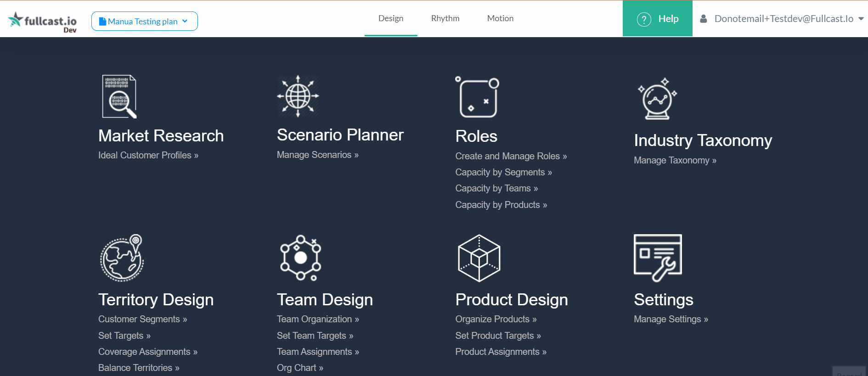Select the Design tab
The height and width of the screenshot is (376, 868).
tap(391, 18)
